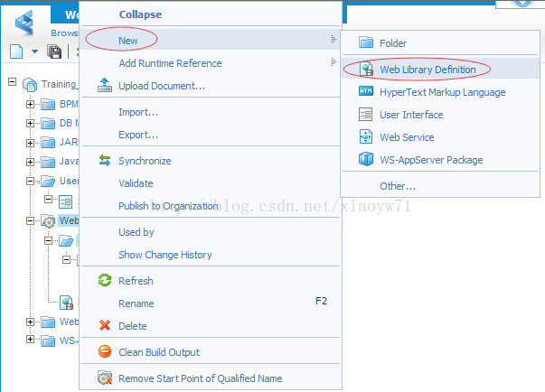
Task: Open the New submenu
Action: (x=211, y=41)
